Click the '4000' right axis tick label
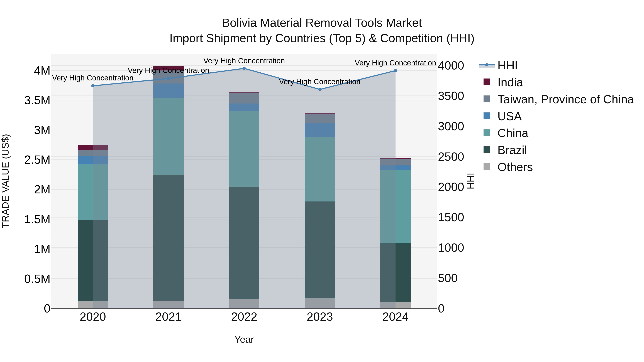This screenshot has height=362, width=644. tap(451, 66)
